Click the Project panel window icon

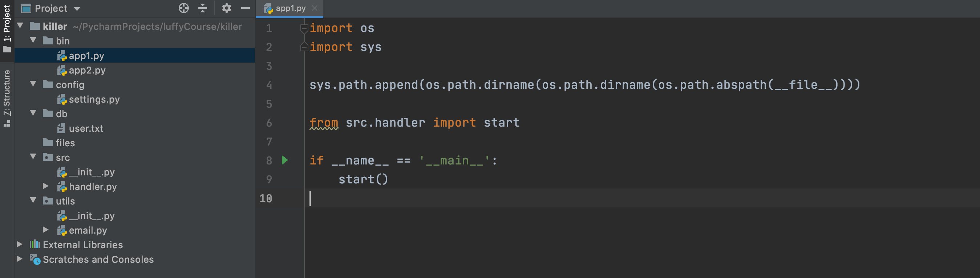click(x=26, y=8)
